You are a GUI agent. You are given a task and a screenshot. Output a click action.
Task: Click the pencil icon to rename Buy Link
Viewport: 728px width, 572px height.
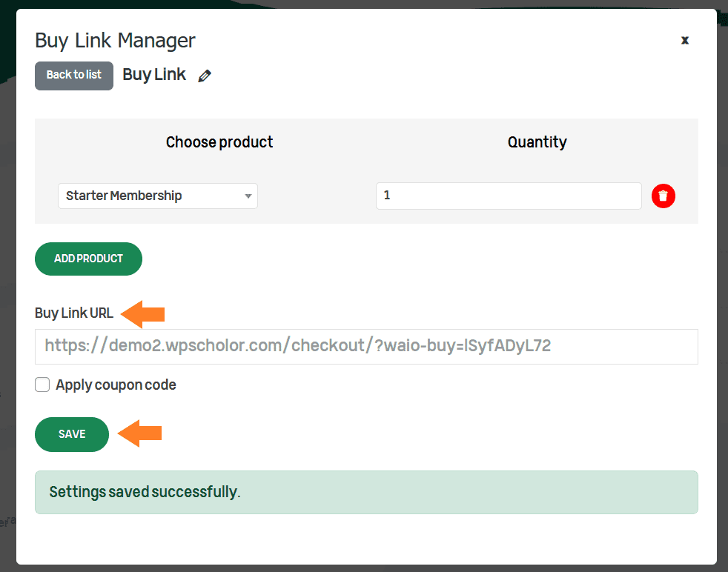click(x=205, y=76)
